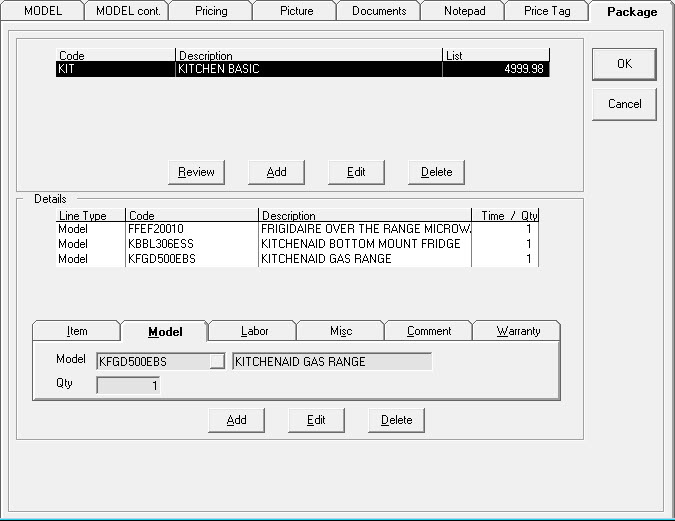
Task: Click the Model code field KFGD500EBS
Action: click(153, 361)
